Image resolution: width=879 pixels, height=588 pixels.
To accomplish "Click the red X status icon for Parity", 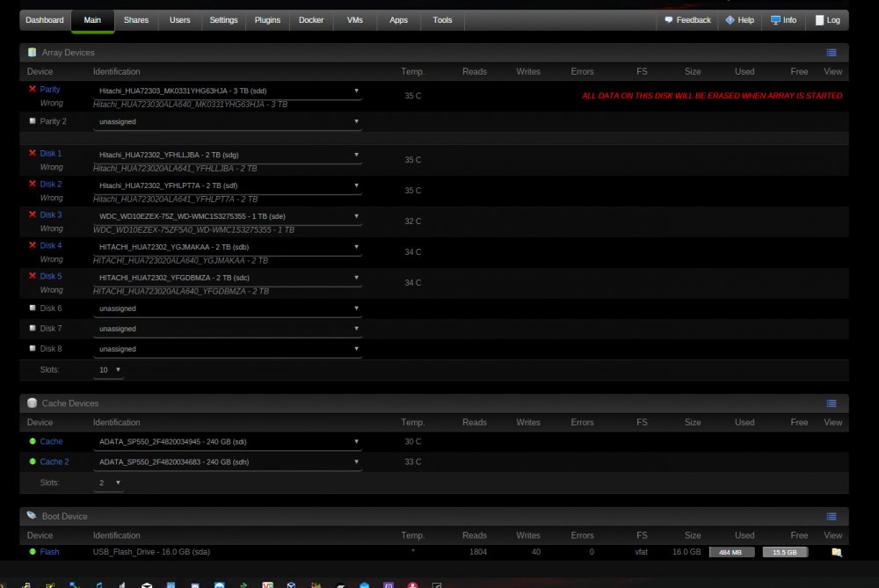I will point(33,89).
